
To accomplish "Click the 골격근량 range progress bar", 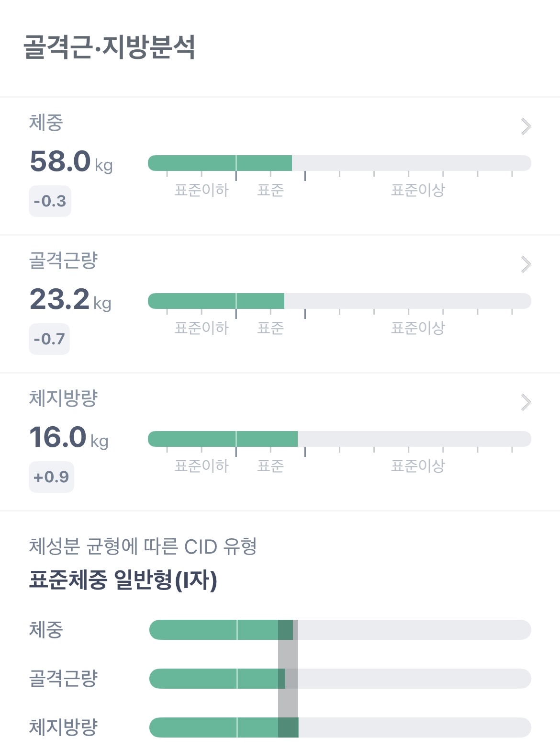I will click(339, 301).
